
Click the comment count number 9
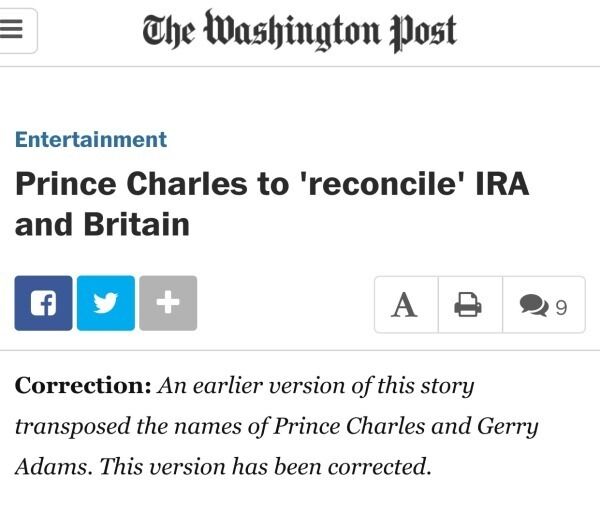[x=561, y=307]
